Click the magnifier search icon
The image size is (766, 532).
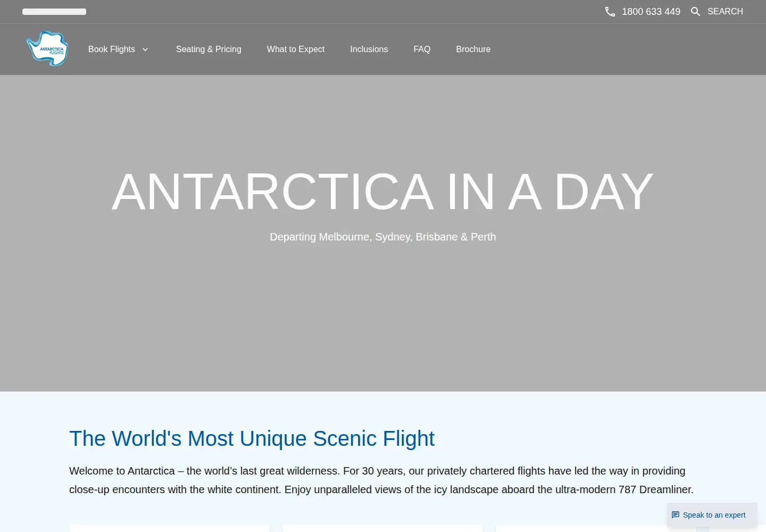695,12
